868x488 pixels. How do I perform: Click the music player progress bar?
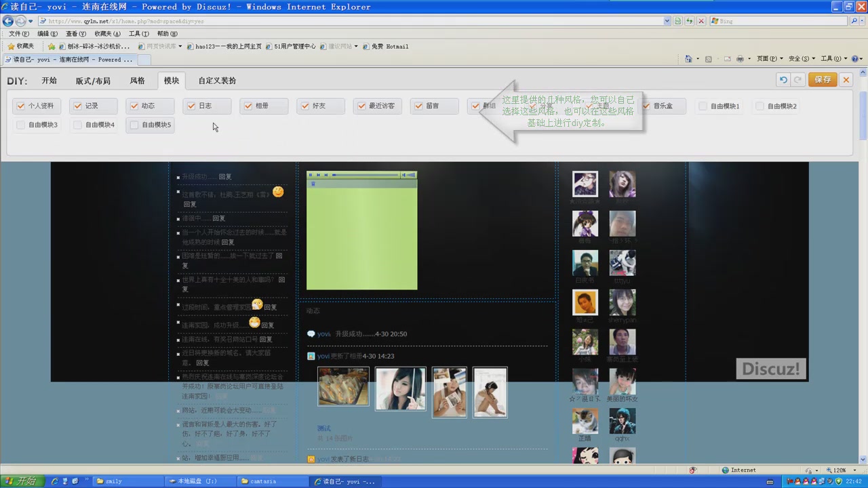click(x=366, y=175)
